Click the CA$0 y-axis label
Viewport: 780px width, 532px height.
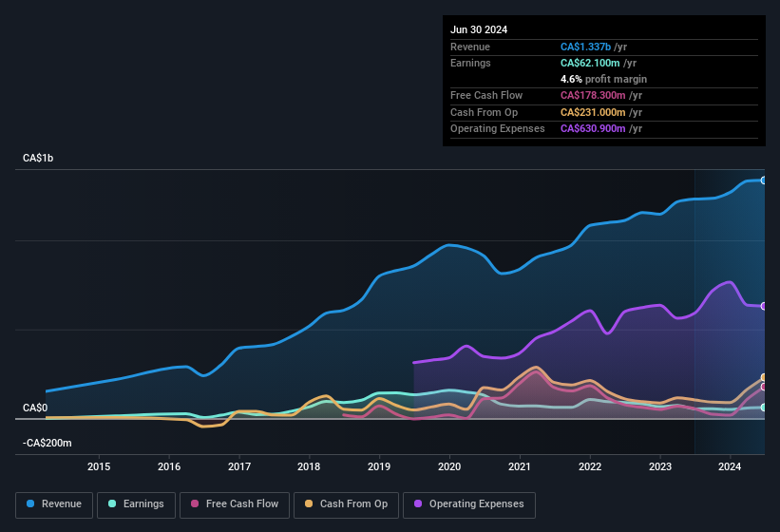pyautogui.click(x=35, y=408)
